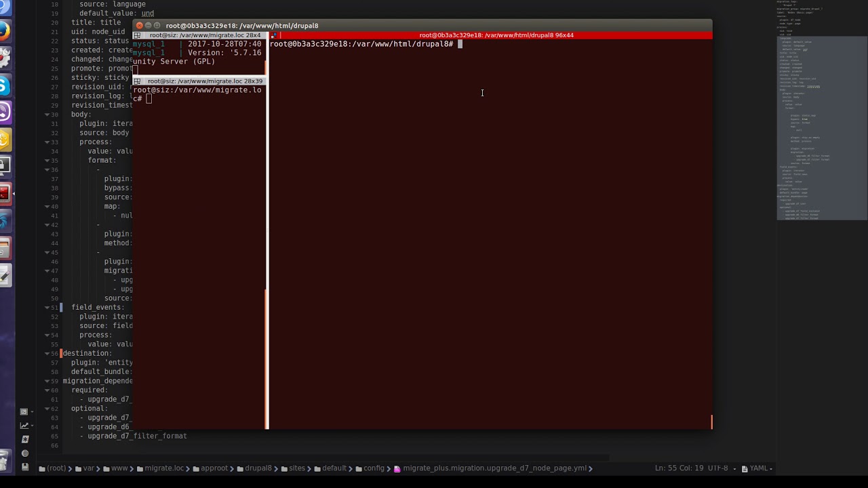Screen dimensions: 868x488
Task: Click the asterisk icon in editor sidebar
Action: [x=25, y=439]
